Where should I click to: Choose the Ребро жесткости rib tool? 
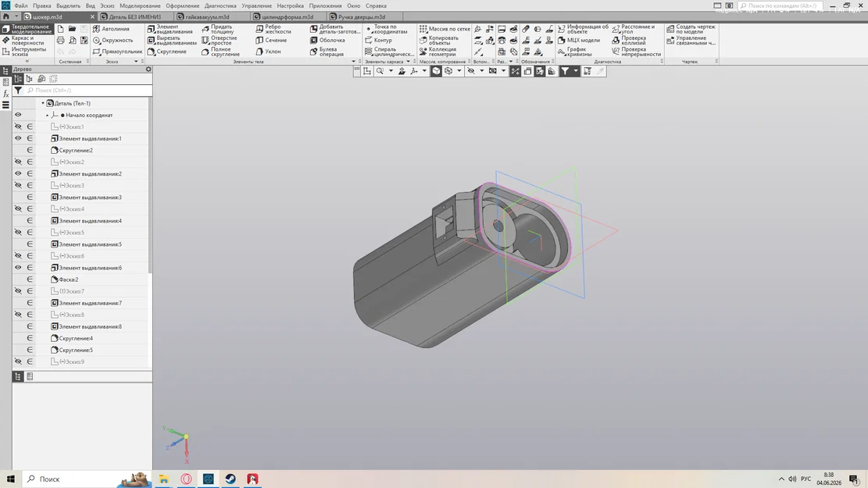(273, 29)
